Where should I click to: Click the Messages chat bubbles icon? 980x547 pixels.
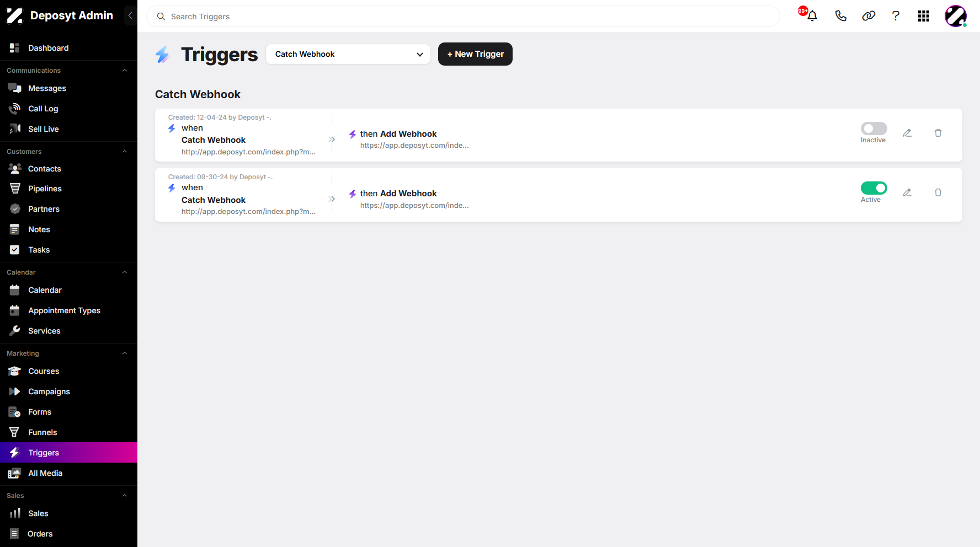coord(15,88)
